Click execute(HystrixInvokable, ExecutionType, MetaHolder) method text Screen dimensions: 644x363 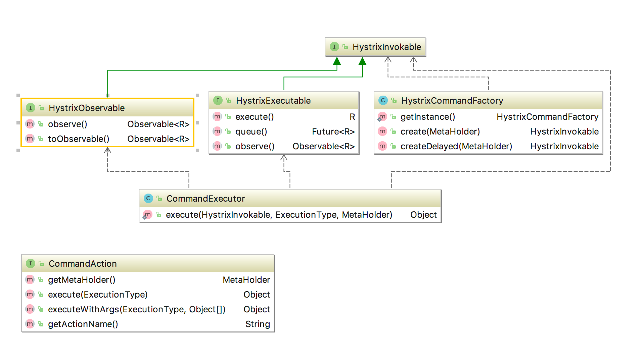pyautogui.click(x=279, y=215)
